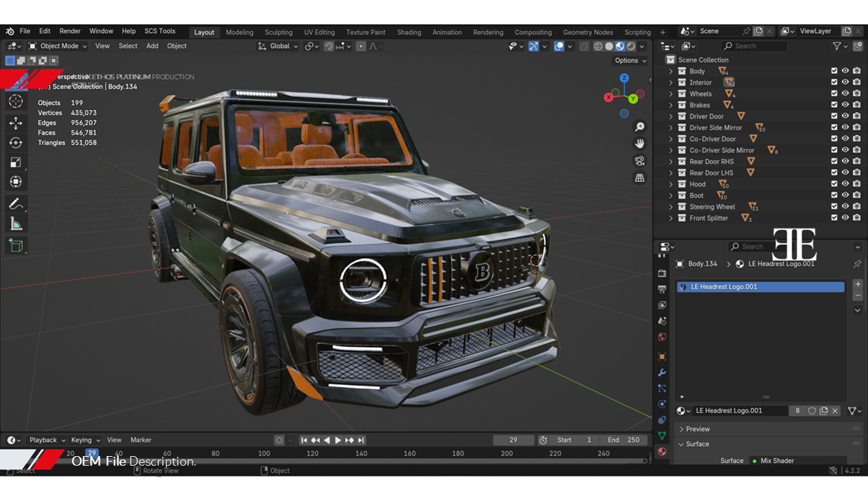Disable Front Splitter collection render camera
The height and width of the screenshot is (488, 868).
tap(857, 218)
